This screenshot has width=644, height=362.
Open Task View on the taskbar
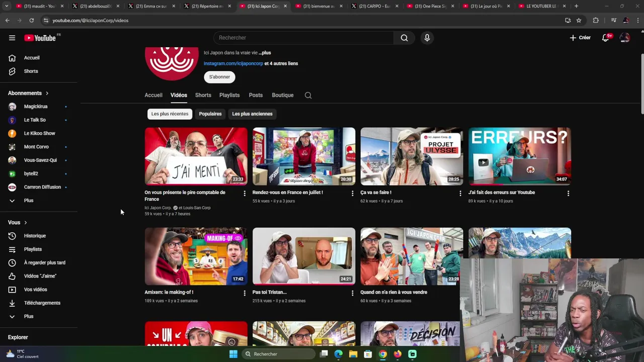click(x=324, y=354)
